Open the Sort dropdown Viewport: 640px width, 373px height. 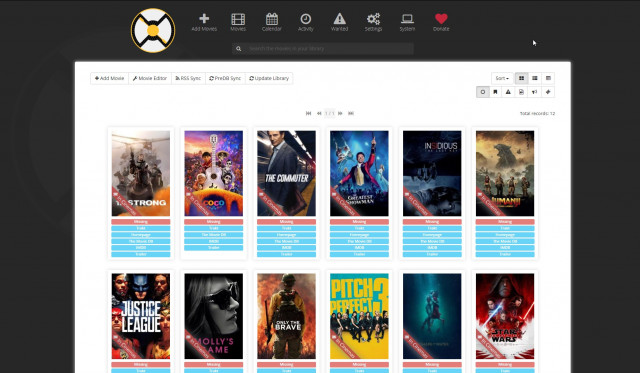click(x=502, y=78)
